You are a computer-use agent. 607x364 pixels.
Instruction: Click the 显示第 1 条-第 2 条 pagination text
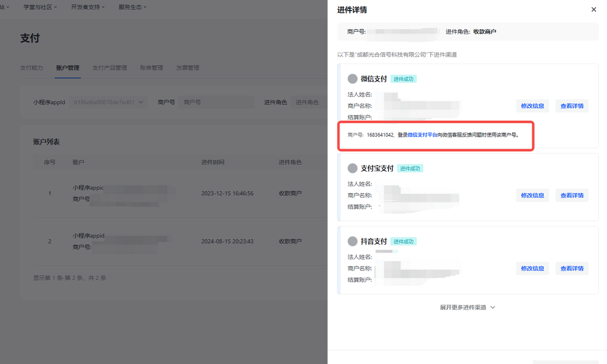70,278
